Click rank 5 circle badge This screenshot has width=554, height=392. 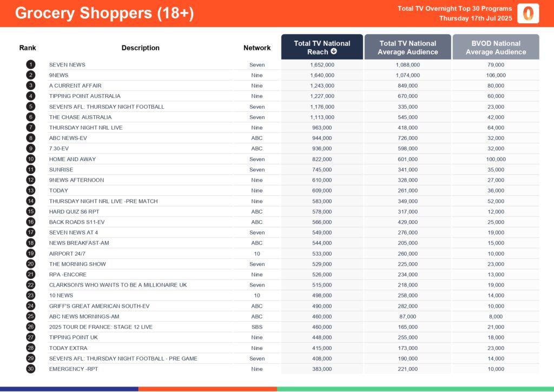[30, 107]
